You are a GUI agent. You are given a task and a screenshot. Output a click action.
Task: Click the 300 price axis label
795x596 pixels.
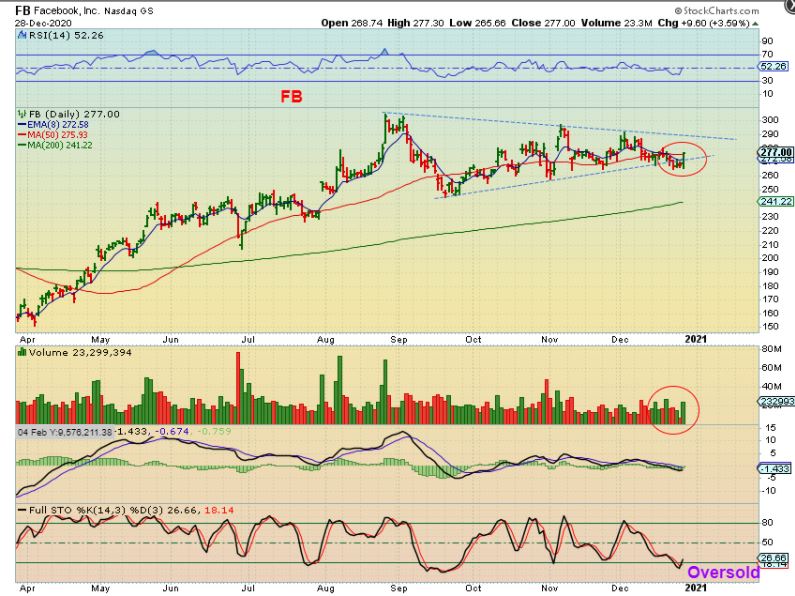pyautogui.click(x=770, y=120)
